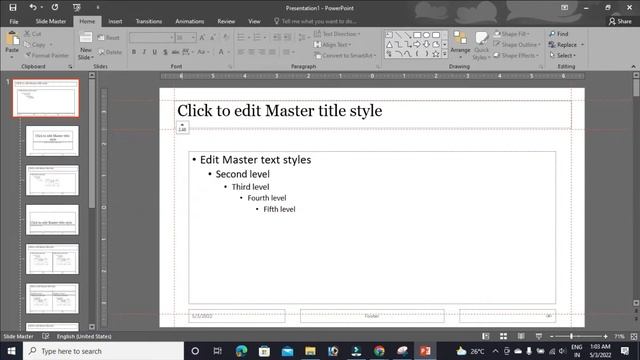Toggle Align Left paragraph alignment

coord(241,52)
